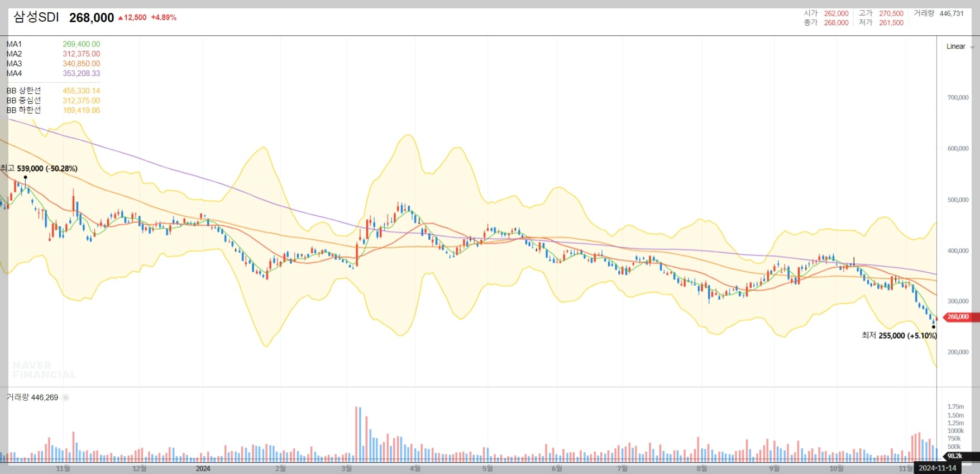Viewport: 980px width, 474px height.
Task: Click the 2024-11-14 date tag on axis
Action: coord(938,468)
